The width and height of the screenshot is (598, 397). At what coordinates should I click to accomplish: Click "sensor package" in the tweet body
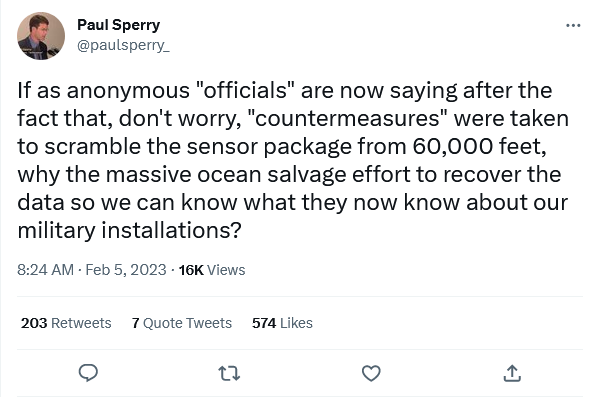[269, 146]
